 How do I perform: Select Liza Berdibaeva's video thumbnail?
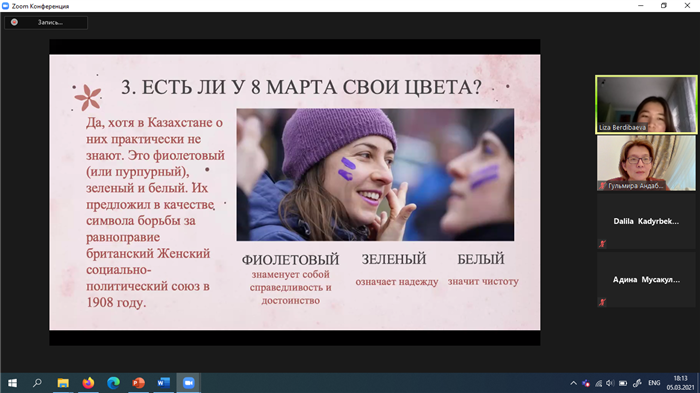coord(646,105)
